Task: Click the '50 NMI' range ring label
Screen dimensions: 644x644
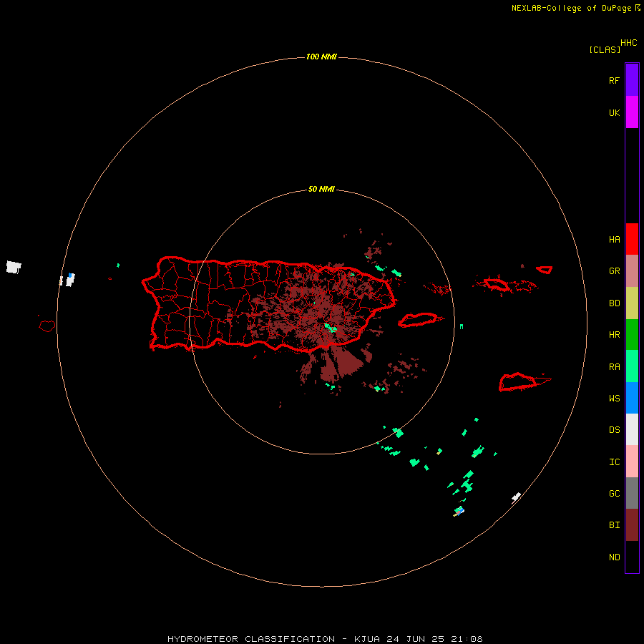Action: click(321, 189)
